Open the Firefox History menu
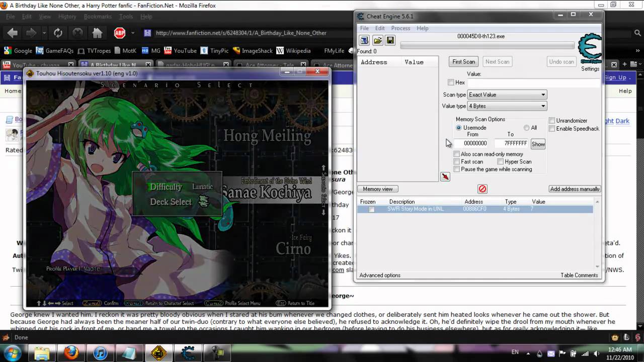This screenshot has height=362, width=644. [x=67, y=17]
